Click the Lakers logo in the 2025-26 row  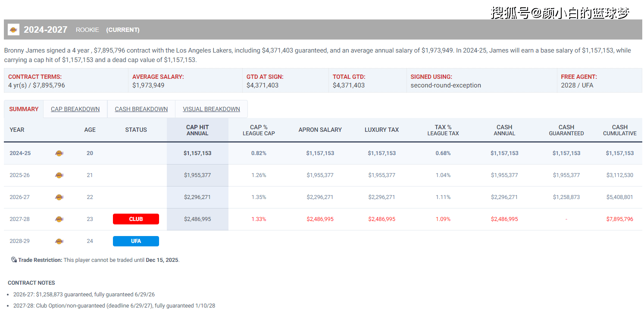[59, 175]
